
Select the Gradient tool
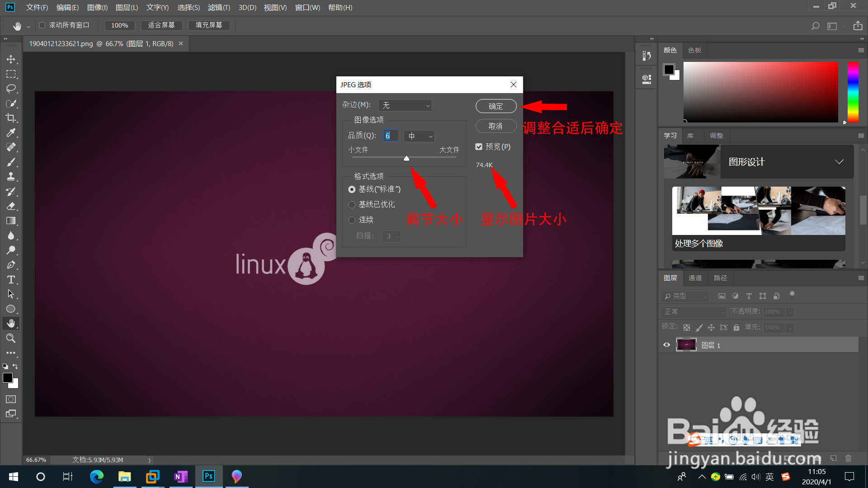(11, 221)
